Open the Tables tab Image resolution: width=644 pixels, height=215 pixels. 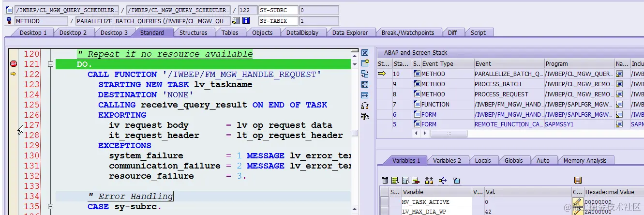230,32
